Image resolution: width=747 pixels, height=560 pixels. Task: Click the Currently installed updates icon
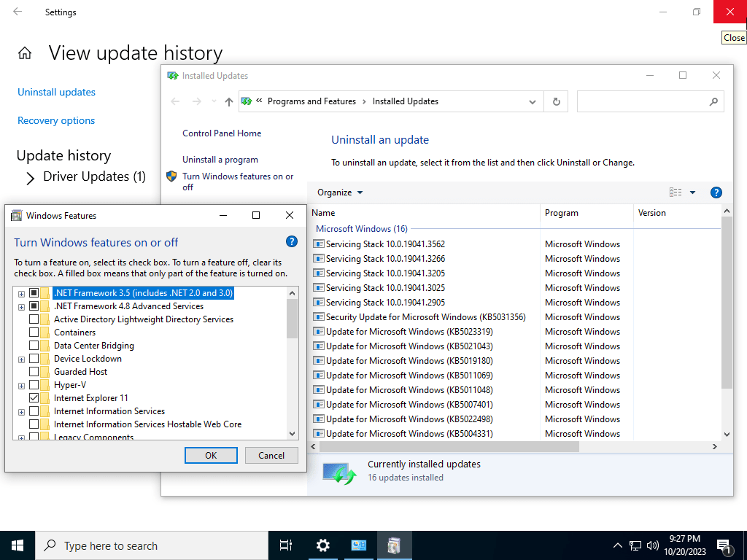(339, 473)
